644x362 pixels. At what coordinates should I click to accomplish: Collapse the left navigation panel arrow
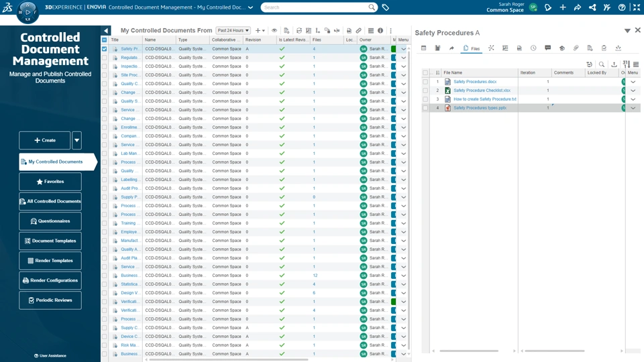click(106, 30)
